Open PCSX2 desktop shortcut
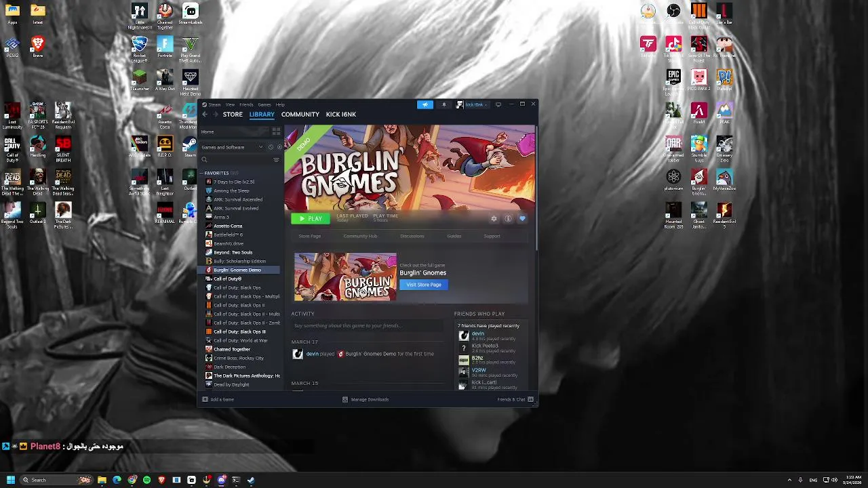The height and width of the screenshot is (488, 868). point(12,47)
